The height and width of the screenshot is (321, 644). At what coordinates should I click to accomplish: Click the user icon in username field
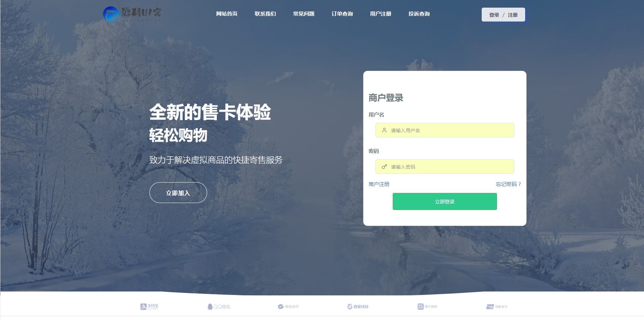(x=384, y=130)
